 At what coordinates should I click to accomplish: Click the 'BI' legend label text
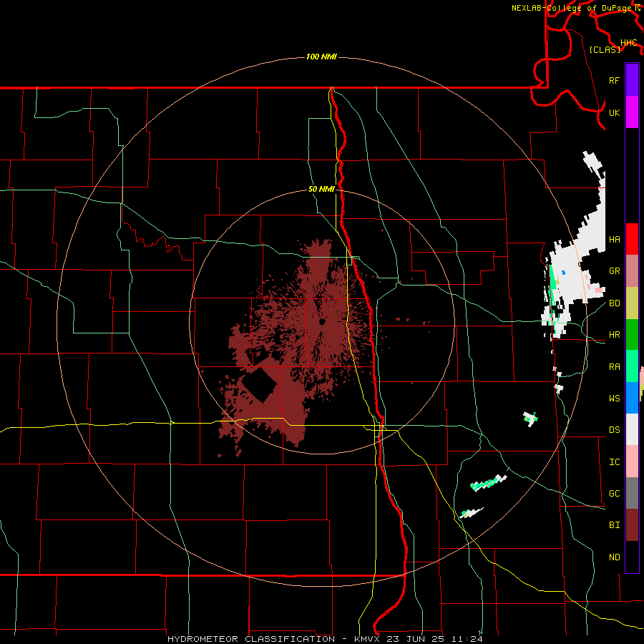click(614, 525)
